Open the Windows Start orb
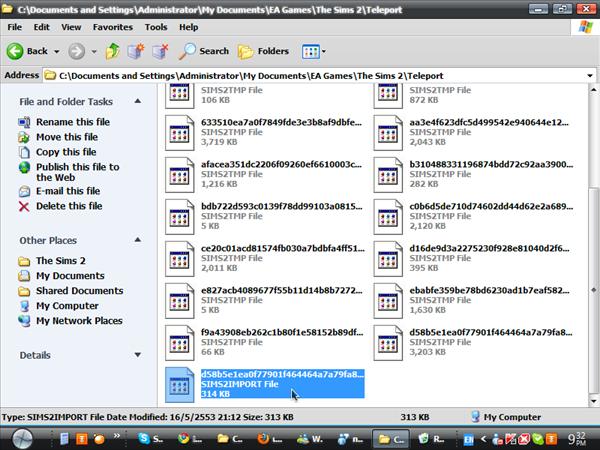This screenshot has height=450, width=600. click(x=23, y=439)
